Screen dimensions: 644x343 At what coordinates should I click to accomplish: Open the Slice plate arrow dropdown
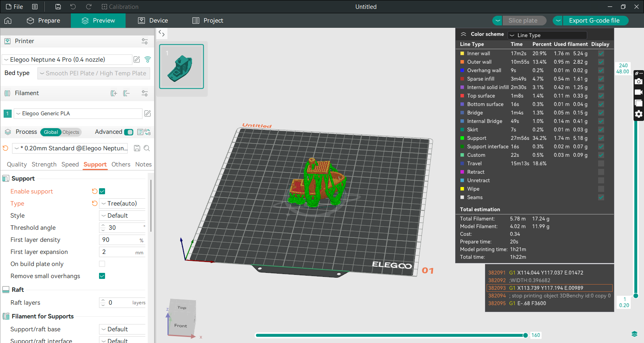click(x=498, y=21)
